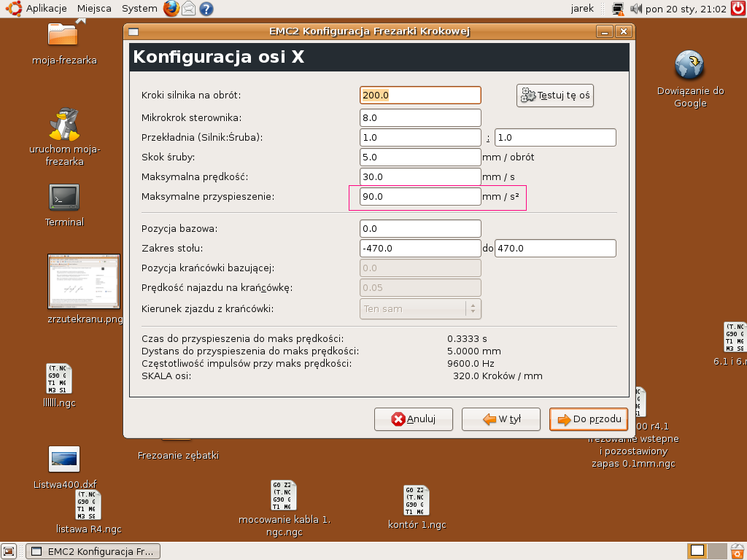Select the zrzutekranu.png thumbnail

(x=84, y=281)
